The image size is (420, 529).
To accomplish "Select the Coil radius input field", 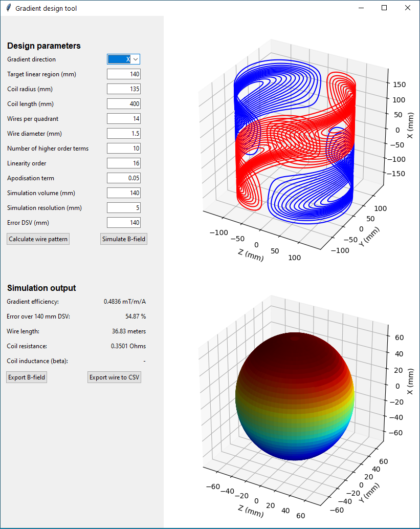I will coord(123,89).
